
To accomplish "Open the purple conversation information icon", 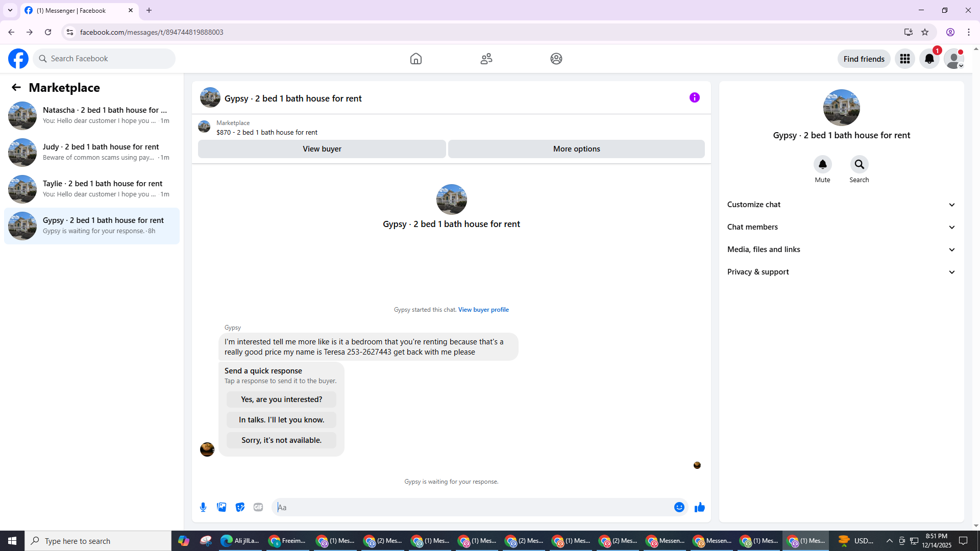I will pos(694,97).
